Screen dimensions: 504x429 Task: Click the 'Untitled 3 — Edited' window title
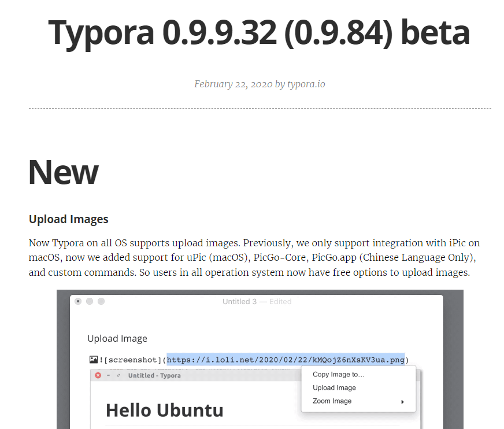click(257, 301)
